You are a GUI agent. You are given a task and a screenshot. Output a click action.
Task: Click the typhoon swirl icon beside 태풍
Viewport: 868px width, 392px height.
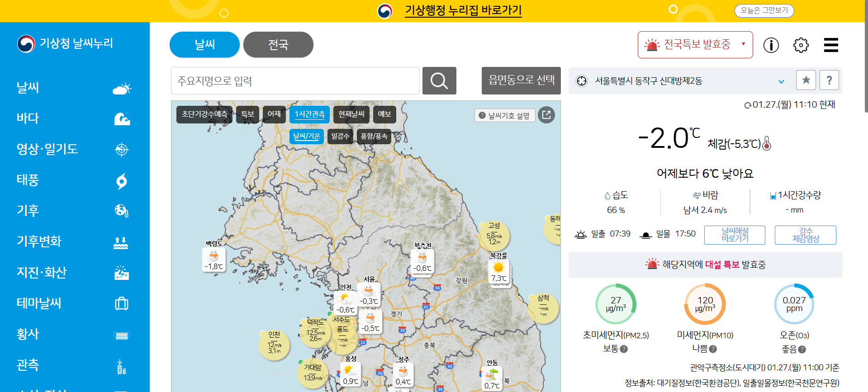[x=122, y=181]
